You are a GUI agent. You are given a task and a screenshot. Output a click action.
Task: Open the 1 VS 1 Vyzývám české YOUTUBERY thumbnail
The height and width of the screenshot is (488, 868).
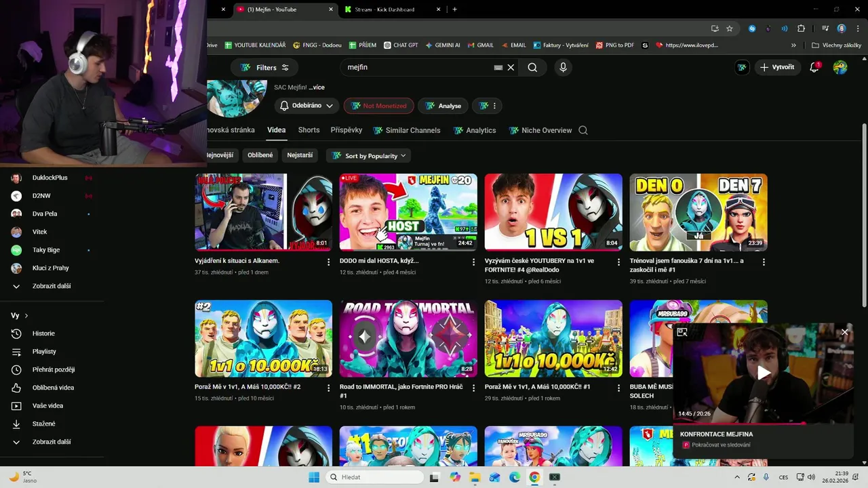(x=553, y=212)
